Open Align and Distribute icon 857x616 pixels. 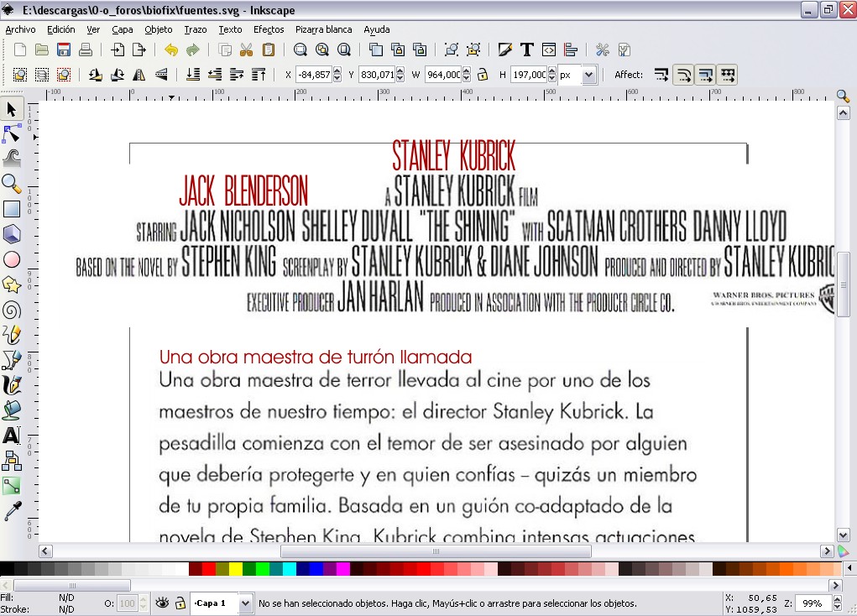(571, 50)
